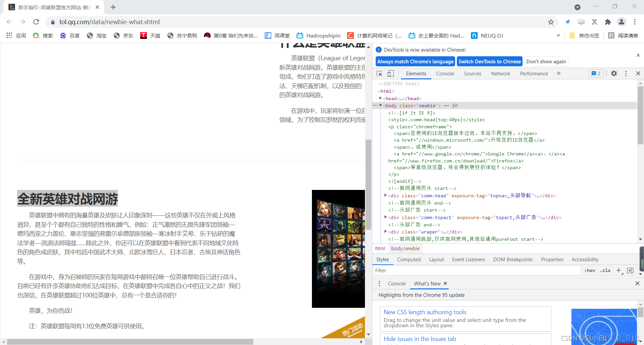644x345 pixels.
Task: Open actions menu for body node
Action: pos(375,106)
